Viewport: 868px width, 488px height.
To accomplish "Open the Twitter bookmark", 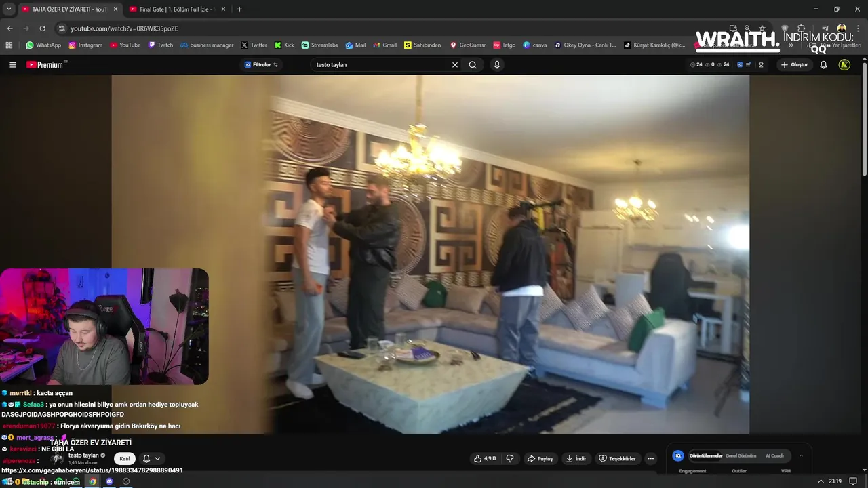I will (x=254, y=45).
